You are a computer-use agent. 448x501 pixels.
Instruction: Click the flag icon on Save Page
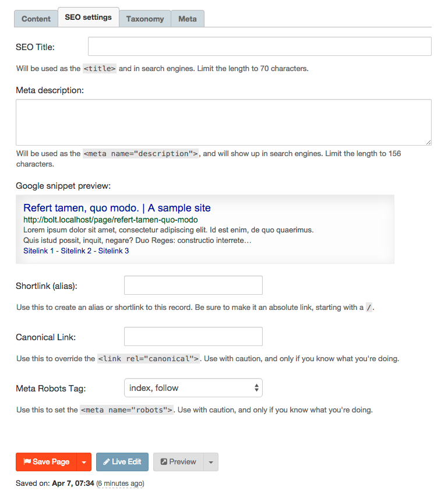tap(27, 461)
